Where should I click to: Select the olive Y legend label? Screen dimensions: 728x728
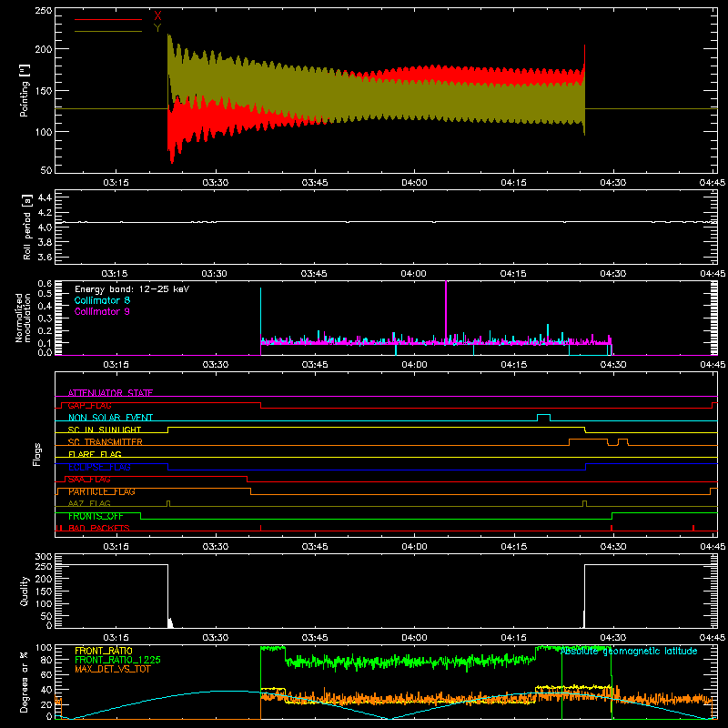tap(157, 28)
